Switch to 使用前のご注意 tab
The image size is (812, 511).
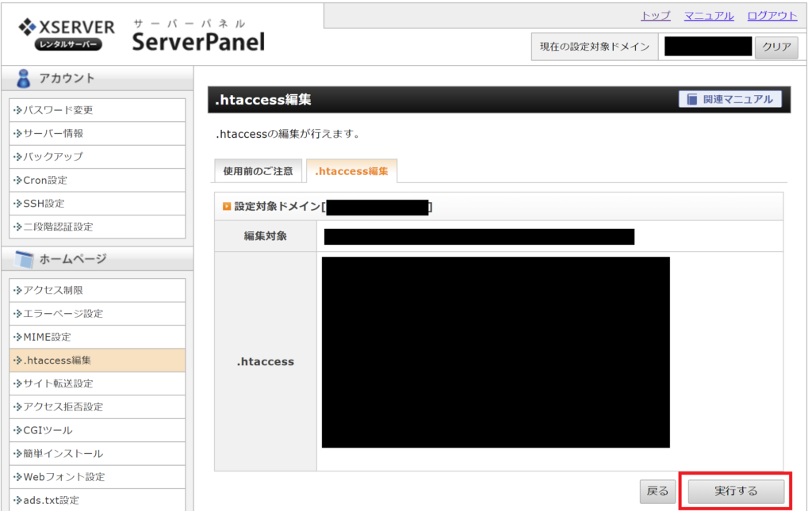(258, 171)
